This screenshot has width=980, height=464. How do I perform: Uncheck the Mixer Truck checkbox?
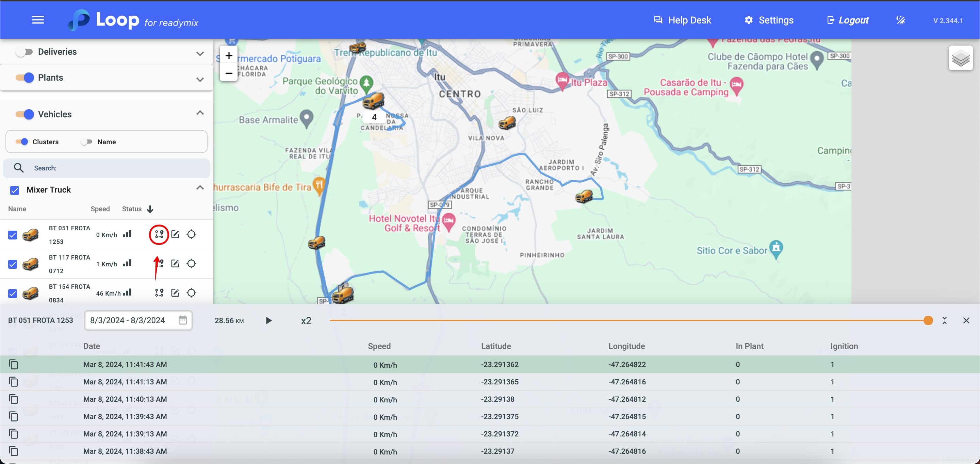[x=14, y=190]
